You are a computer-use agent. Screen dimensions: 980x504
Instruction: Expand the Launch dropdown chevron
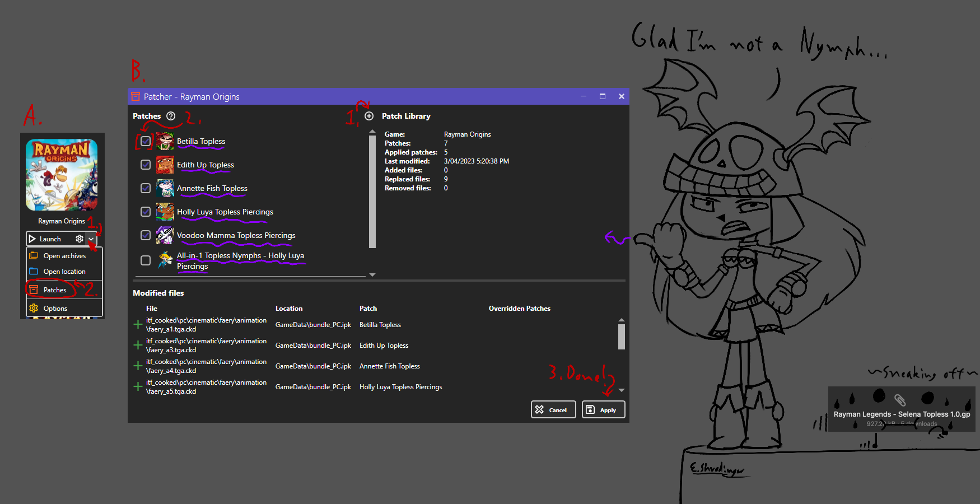point(91,239)
